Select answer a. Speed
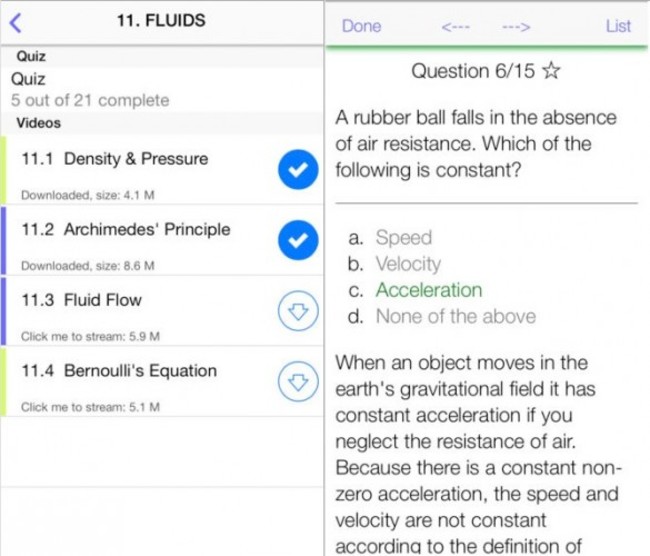 (x=403, y=238)
